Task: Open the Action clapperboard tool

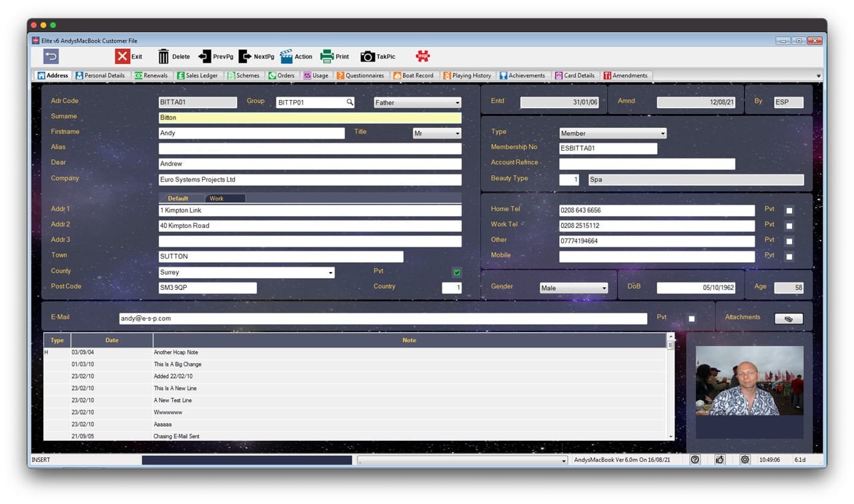Action: coord(286,57)
